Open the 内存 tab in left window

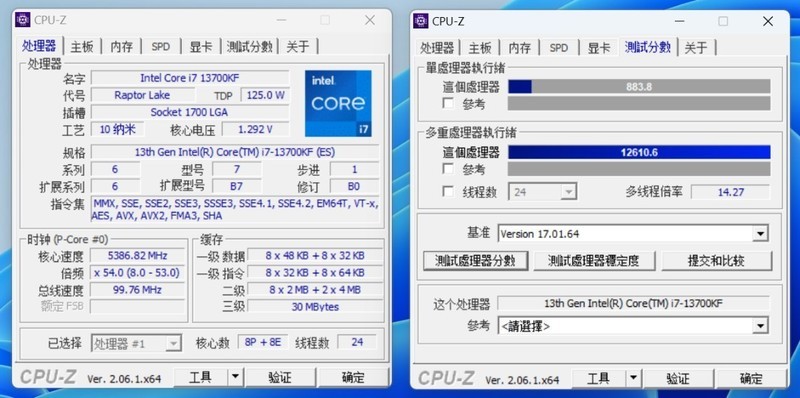coord(122,47)
